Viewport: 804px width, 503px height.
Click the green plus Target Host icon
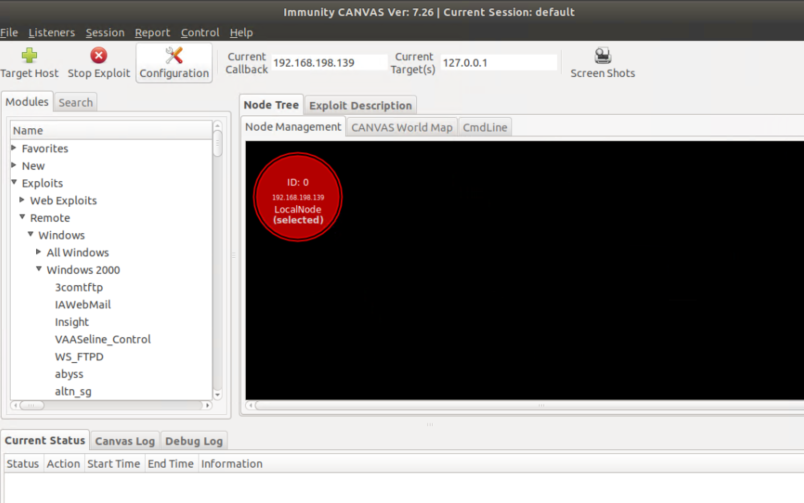coord(29,55)
